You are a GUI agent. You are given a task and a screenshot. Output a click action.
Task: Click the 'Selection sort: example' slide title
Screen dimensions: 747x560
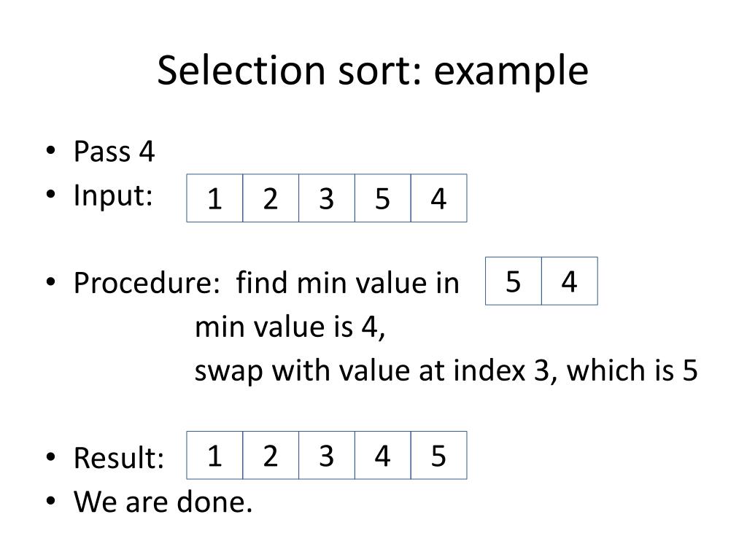373,71
